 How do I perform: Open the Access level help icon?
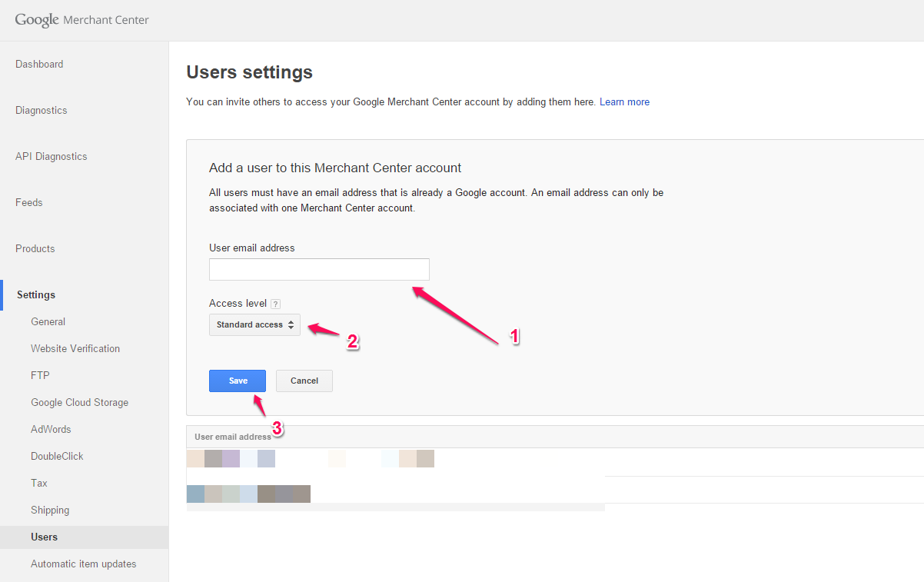click(275, 304)
